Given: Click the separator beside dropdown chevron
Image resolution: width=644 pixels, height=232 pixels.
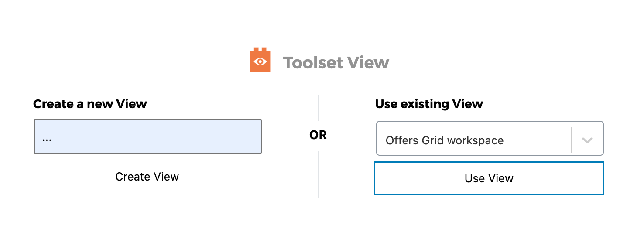Looking at the screenshot, I should click(571, 140).
